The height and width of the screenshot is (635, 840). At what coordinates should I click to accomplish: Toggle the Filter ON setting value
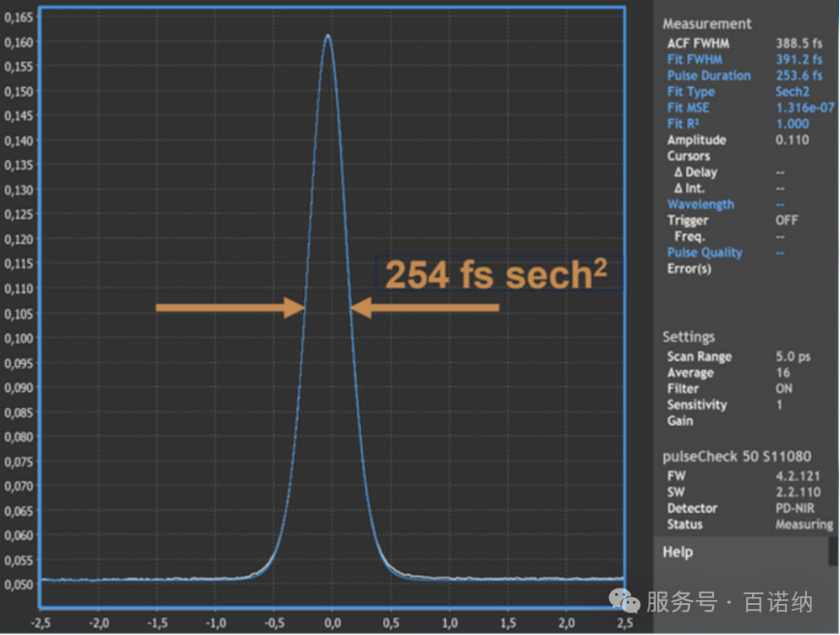[x=784, y=389]
